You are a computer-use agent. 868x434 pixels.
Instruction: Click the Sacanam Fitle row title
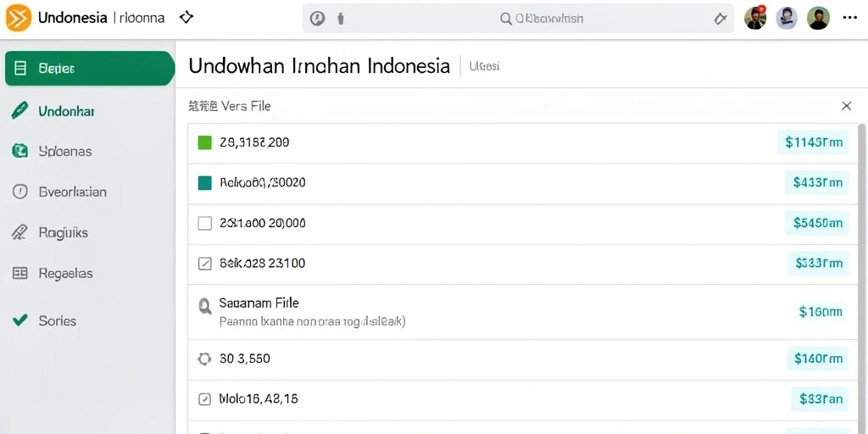tap(259, 303)
